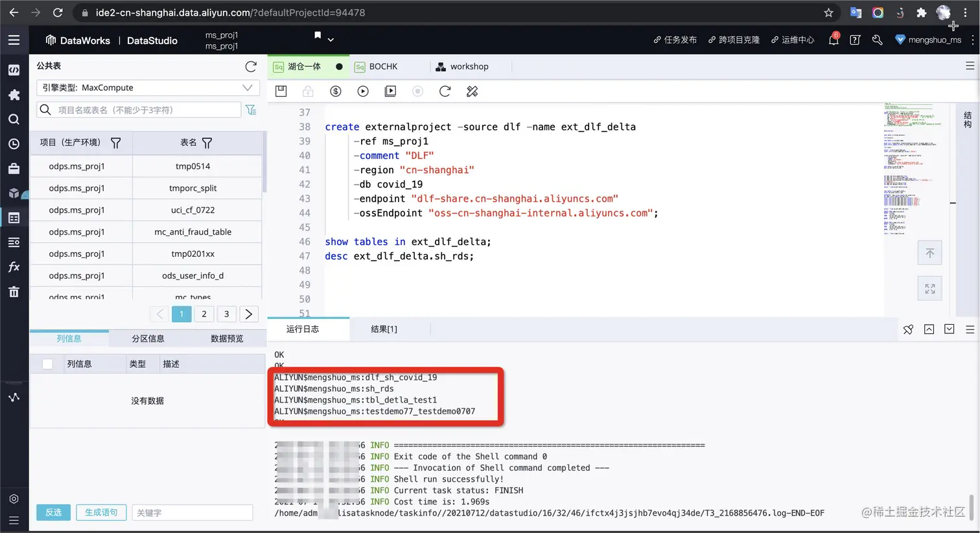
Task: Open 跨项目克隆 link
Action: coord(734,40)
